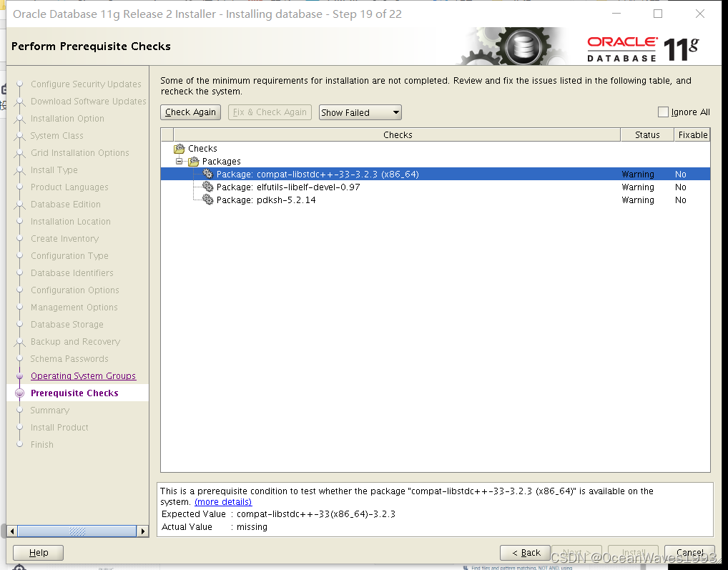Click the Operating System Groups step bullet
Screen dimensions: 728x570
coord(19,376)
